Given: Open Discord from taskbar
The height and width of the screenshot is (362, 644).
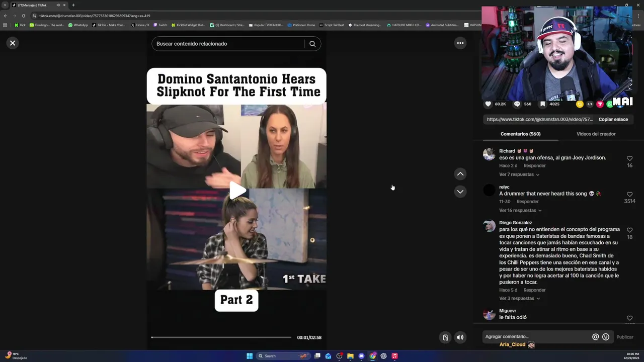Looking at the screenshot, I should [361, 356].
